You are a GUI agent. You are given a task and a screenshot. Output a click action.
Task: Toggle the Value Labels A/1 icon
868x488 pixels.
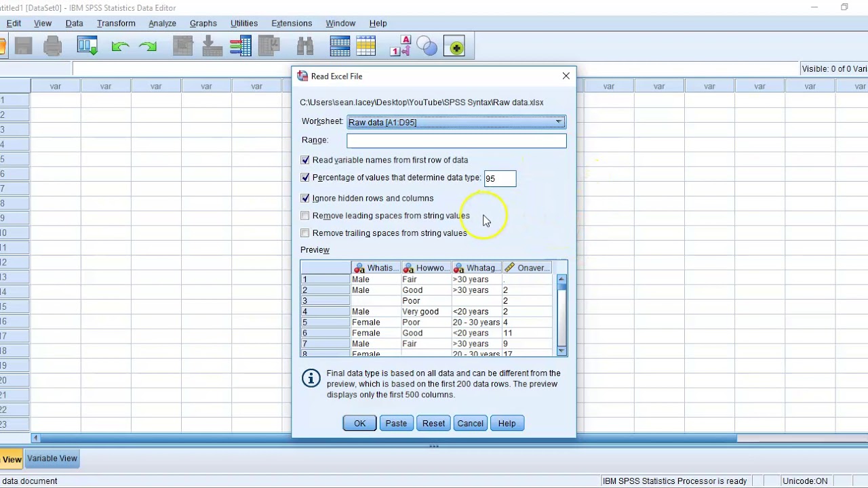(x=401, y=46)
